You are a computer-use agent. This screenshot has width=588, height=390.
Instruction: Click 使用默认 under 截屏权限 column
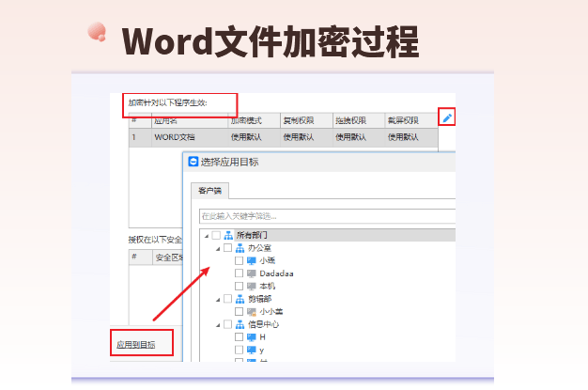tap(403, 137)
